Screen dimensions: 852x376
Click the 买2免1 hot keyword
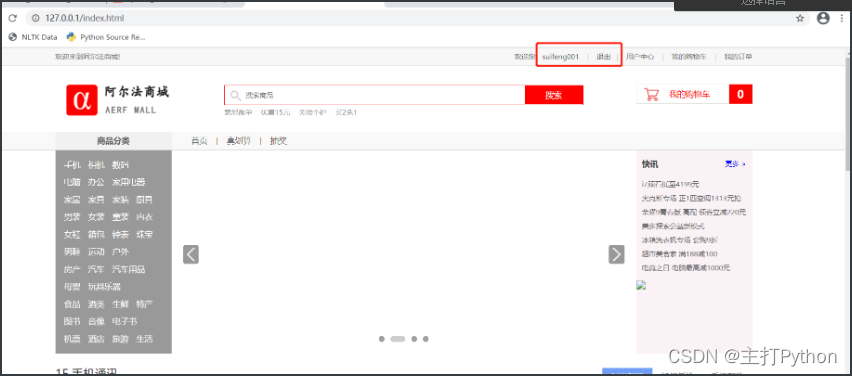346,112
